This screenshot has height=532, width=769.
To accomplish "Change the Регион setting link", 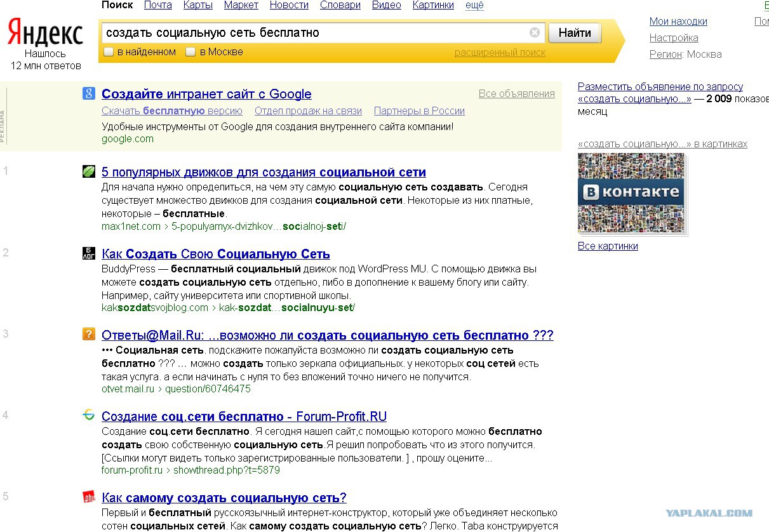I will (665, 55).
